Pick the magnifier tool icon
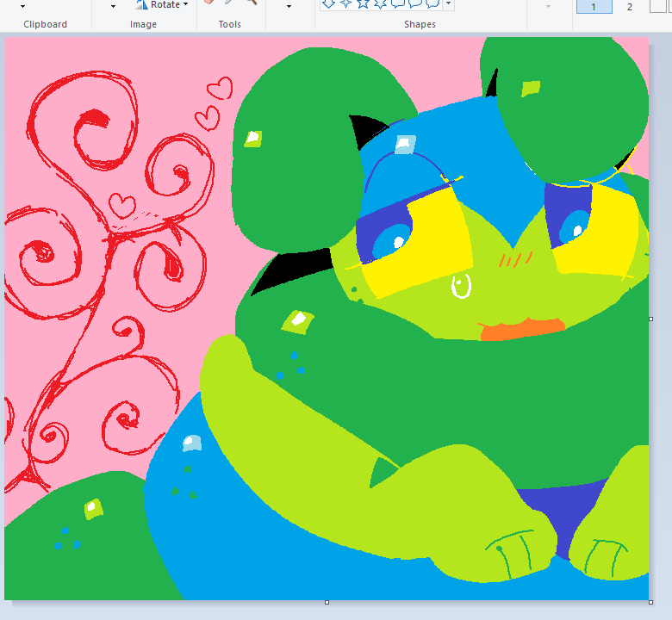 (x=252, y=2)
